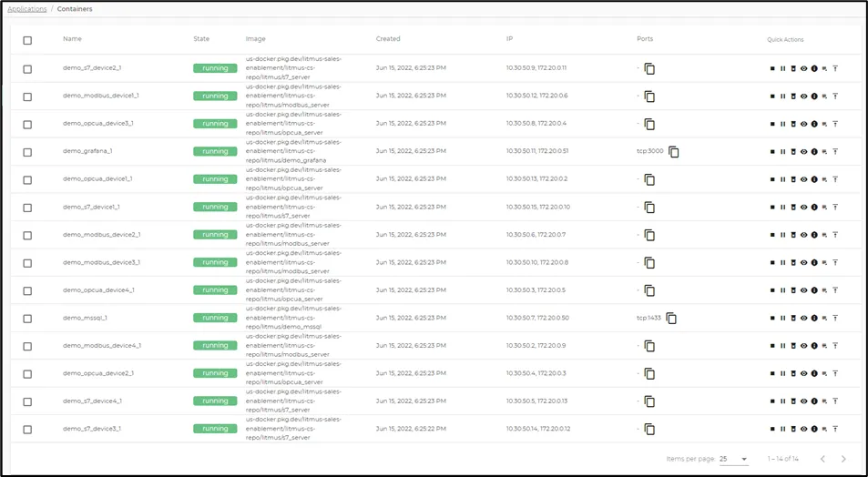Check the select-all checkbox in table header
Viewport: 868px width, 477px height.
pyautogui.click(x=27, y=40)
